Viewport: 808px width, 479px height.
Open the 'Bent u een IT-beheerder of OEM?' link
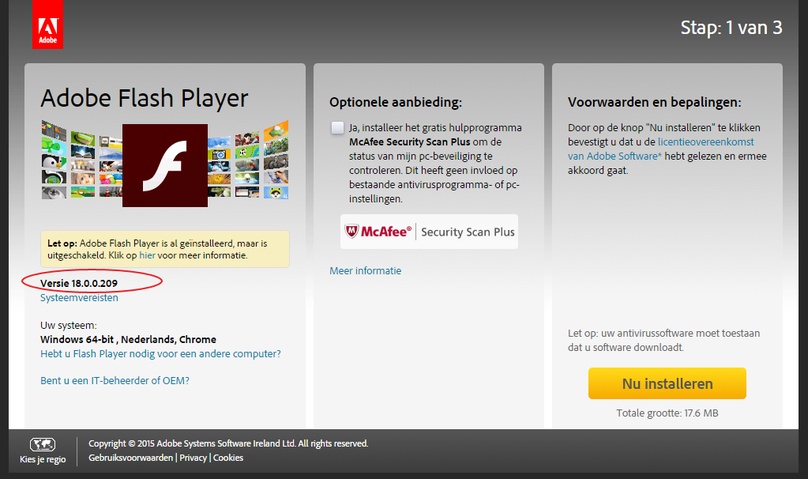[x=115, y=381]
